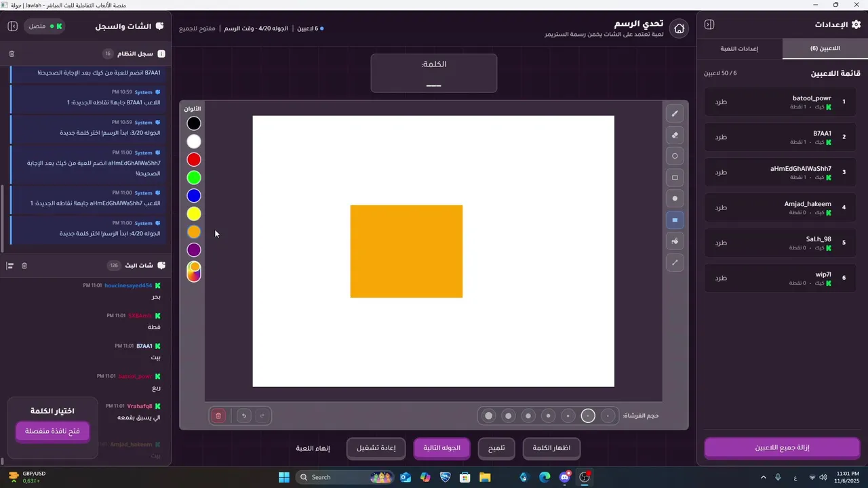
Task: Pick the red color swatch
Action: point(194,159)
